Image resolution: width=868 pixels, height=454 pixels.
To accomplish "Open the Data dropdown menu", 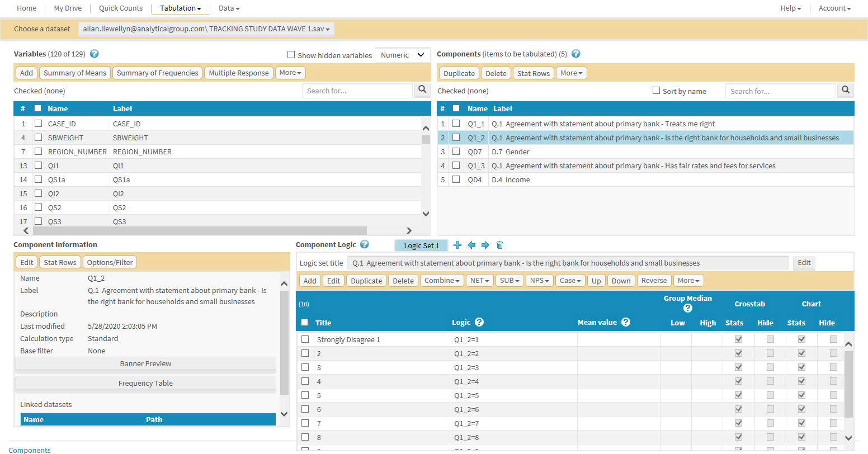I will tap(229, 8).
